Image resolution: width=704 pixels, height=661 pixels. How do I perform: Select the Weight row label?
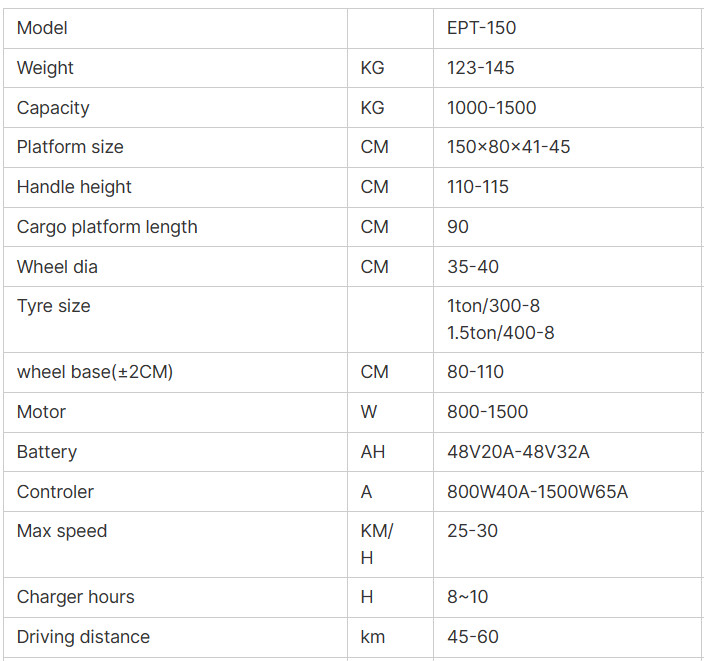click(45, 68)
